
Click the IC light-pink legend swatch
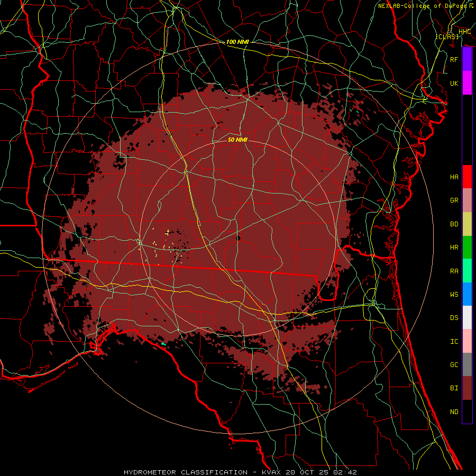467,341
